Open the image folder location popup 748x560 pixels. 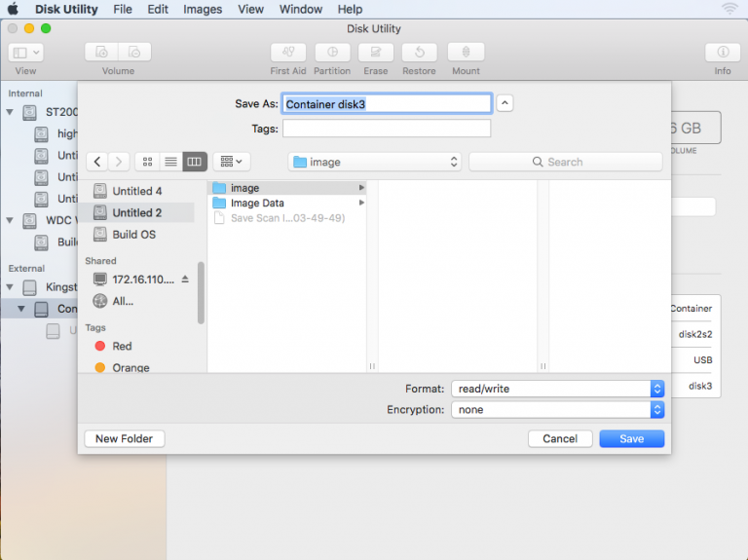(374, 163)
